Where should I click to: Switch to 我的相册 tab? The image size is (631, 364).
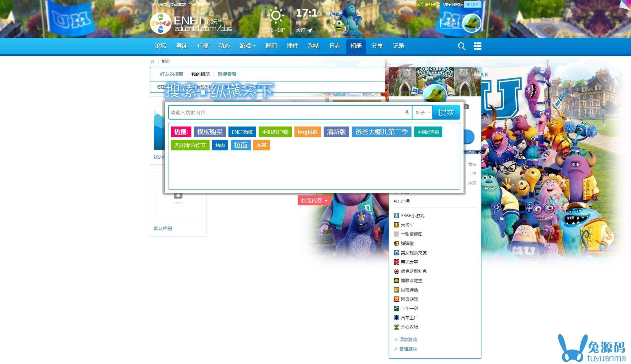click(201, 74)
